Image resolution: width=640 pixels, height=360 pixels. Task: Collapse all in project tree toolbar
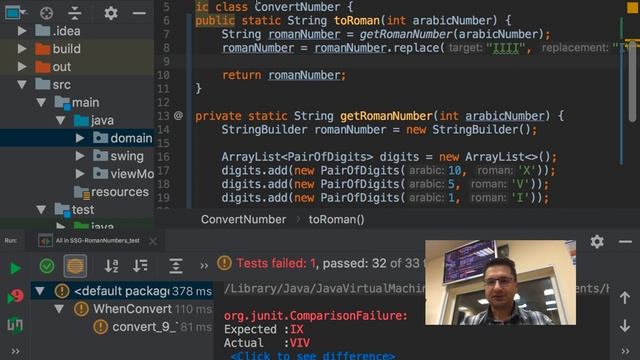(75, 13)
